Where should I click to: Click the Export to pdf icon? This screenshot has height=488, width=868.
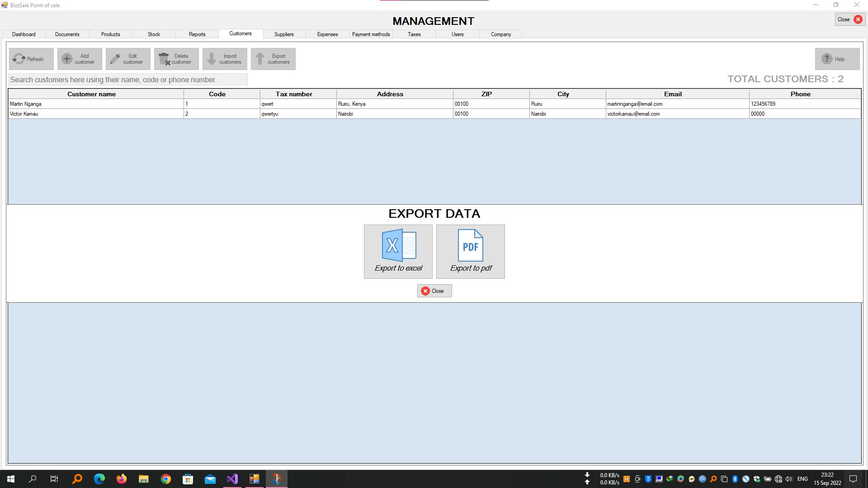click(x=470, y=251)
